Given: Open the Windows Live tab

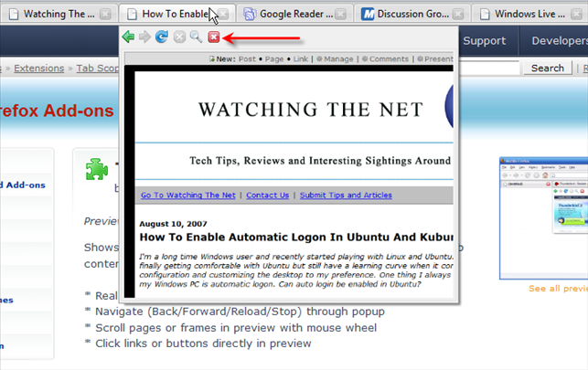Looking at the screenshot, I should pos(529,15).
